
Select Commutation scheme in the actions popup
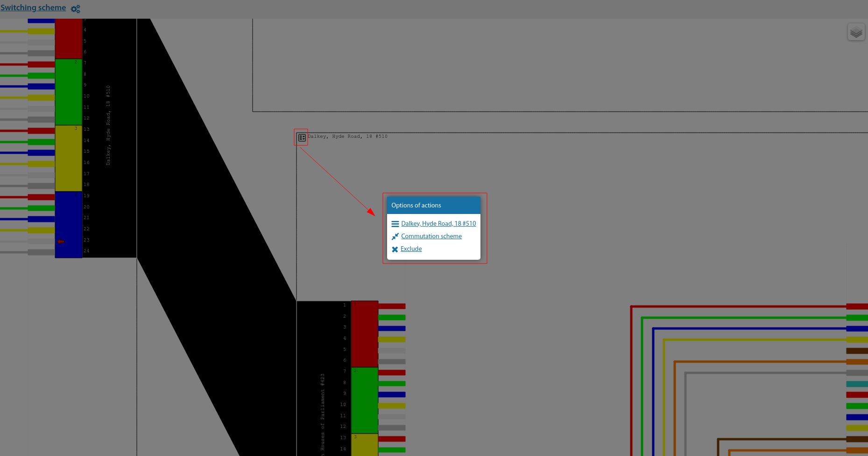tap(431, 236)
